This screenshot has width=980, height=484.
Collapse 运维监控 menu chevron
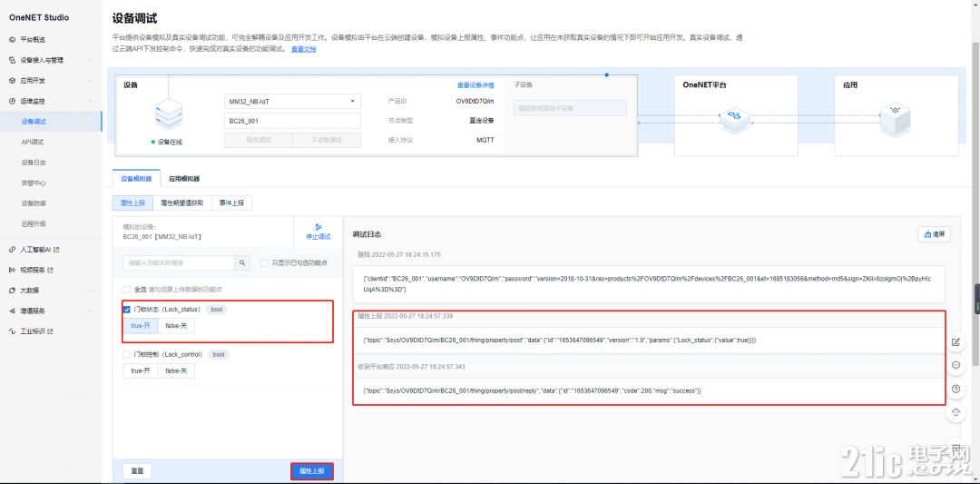pyautogui.click(x=90, y=101)
